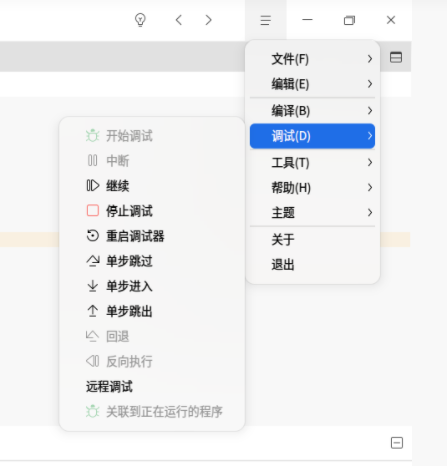This screenshot has width=447, height=466.
Task: Go back with the left arrow
Action: (x=179, y=20)
